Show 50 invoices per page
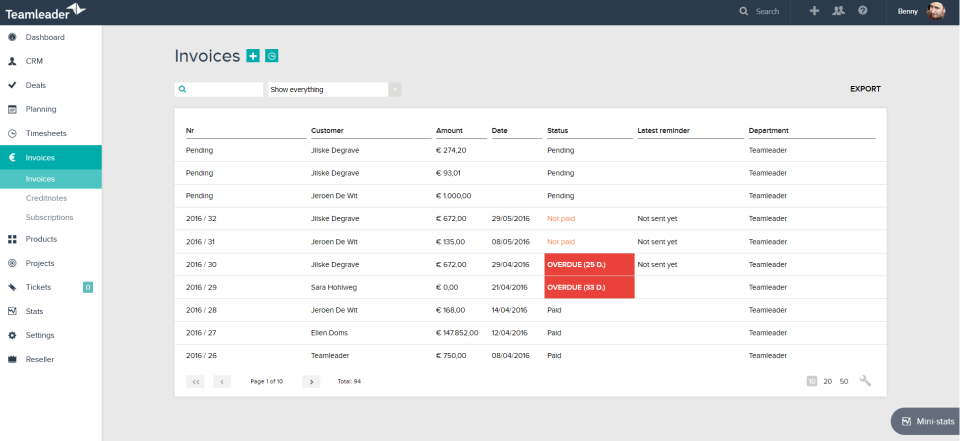The width and height of the screenshot is (960, 441). point(844,382)
